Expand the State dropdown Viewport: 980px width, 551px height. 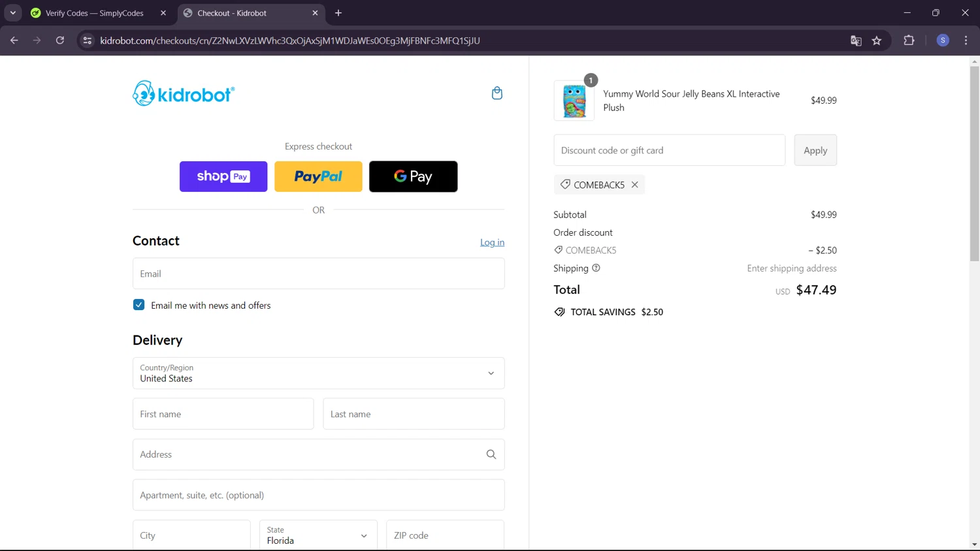(x=318, y=535)
